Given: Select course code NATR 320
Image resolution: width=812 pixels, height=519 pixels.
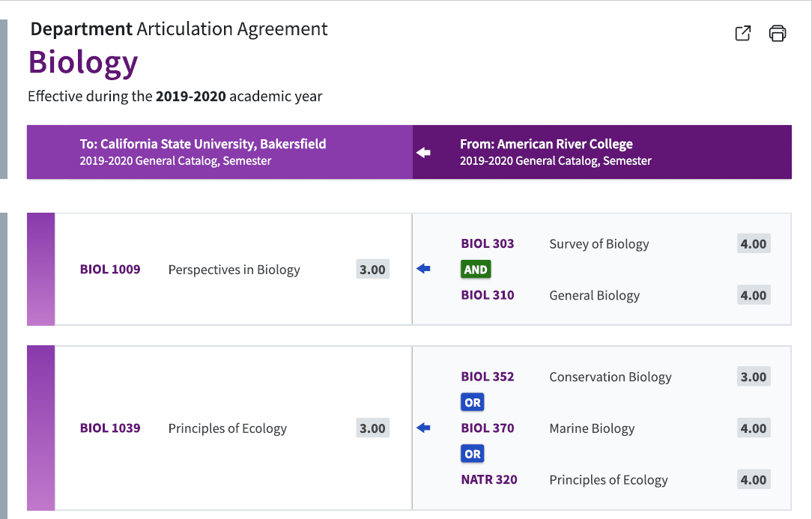Looking at the screenshot, I should [x=489, y=479].
